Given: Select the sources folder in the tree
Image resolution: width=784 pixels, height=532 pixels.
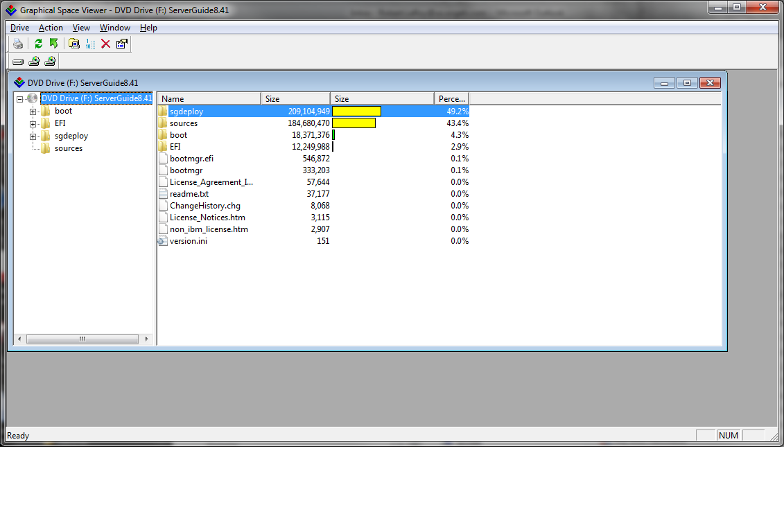Looking at the screenshot, I should 69,148.
